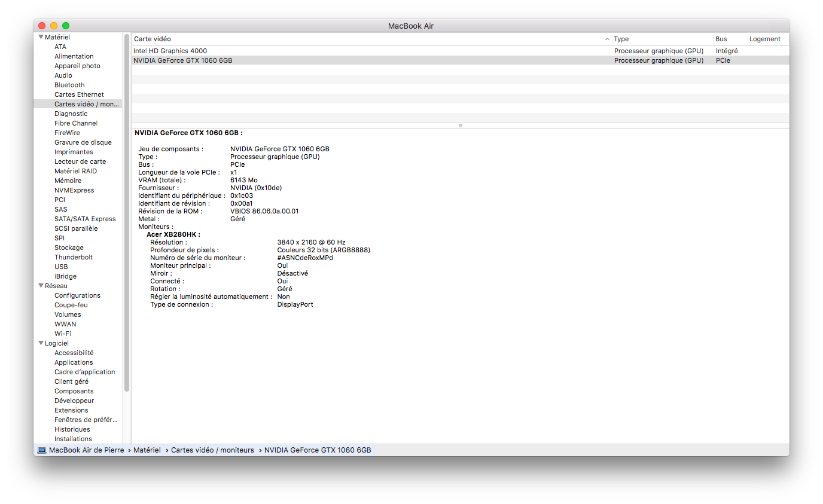The height and width of the screenshot is (504, 823).
Task: Show Mémoire information
Action: (68, 181)
